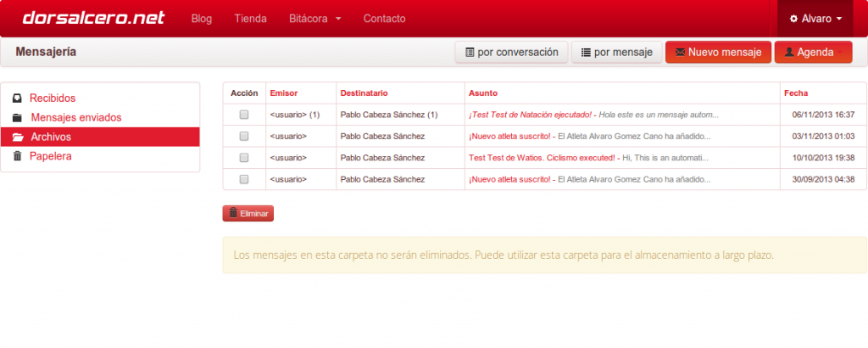Click the gear icon beside Alvaro
This screenshot has width=868, height=348.
coord(793,19)
